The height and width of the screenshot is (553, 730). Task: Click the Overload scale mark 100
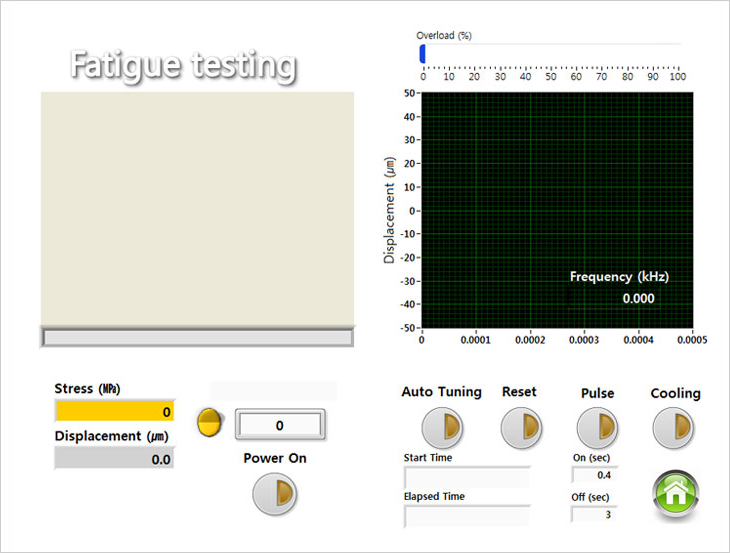(x=678, y=77)
